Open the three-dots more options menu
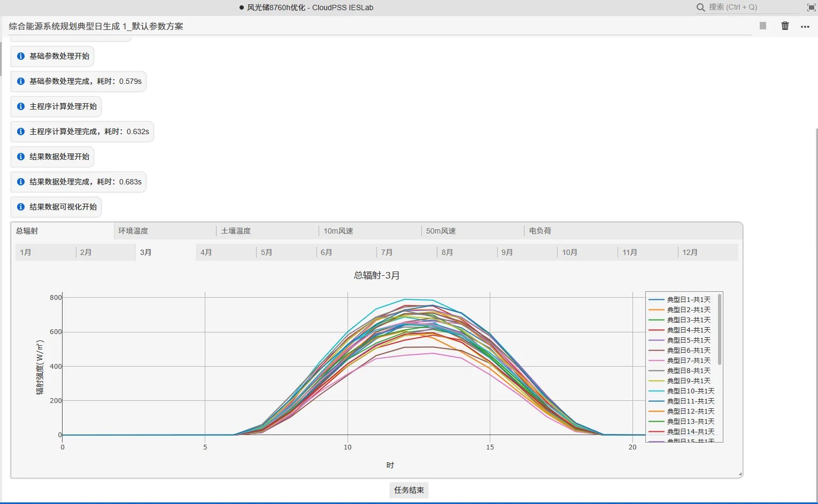This screenshot has width=818, height=504. [805, 27]
